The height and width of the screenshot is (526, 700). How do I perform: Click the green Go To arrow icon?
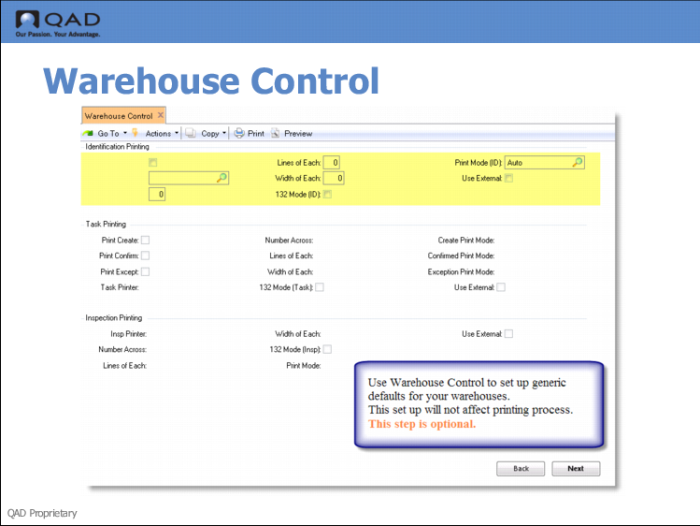click(88, 133)
